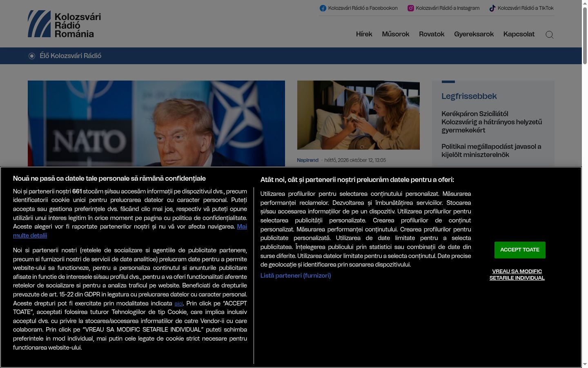Viewport: 588px width, 368px height.
Task: Open the Rovatok menu
Action: click(432, 34)
